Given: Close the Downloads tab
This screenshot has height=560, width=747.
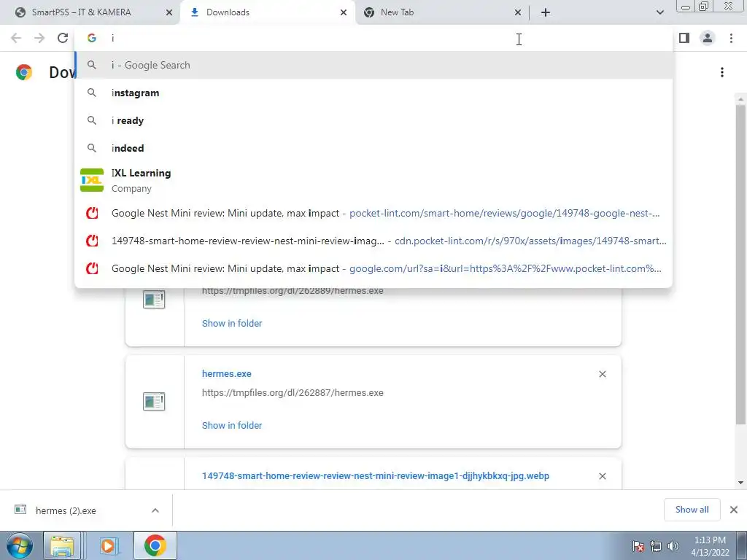Looking at the screenshot, I should pos(344,13).
